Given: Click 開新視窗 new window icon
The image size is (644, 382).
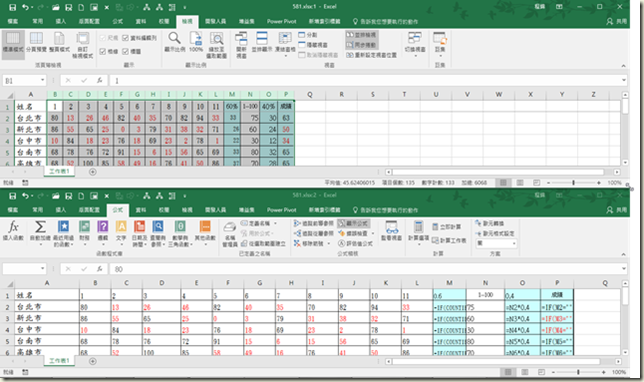Looking at the screenshot, I should 241,45.
